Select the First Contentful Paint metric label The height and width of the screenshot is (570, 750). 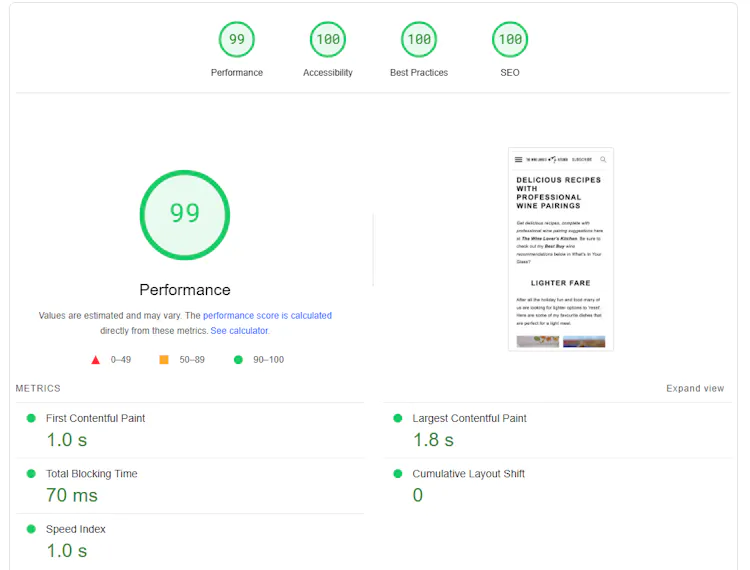point(95,418)
